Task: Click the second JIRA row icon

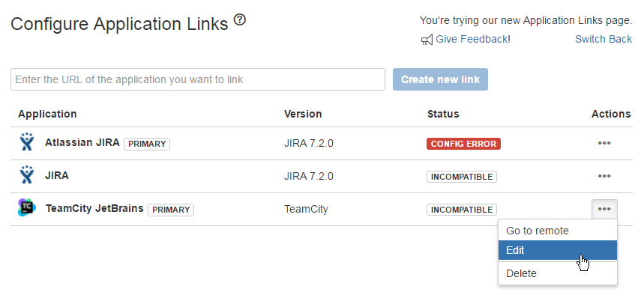Action: (27, 176)
